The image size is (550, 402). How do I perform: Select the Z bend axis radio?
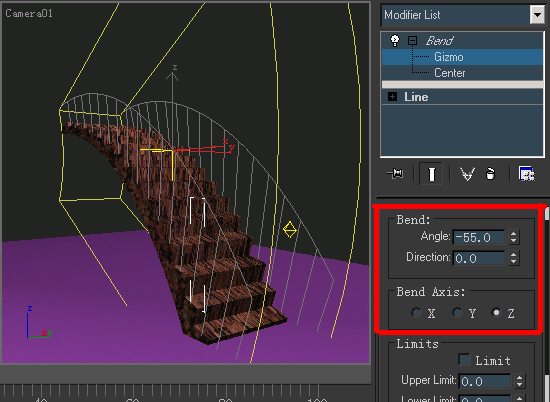pyautogui.click(x=496, y=312)
